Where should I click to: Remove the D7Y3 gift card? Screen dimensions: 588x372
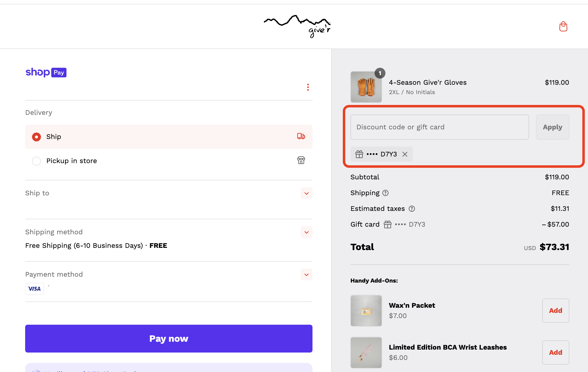coord(405,154)
